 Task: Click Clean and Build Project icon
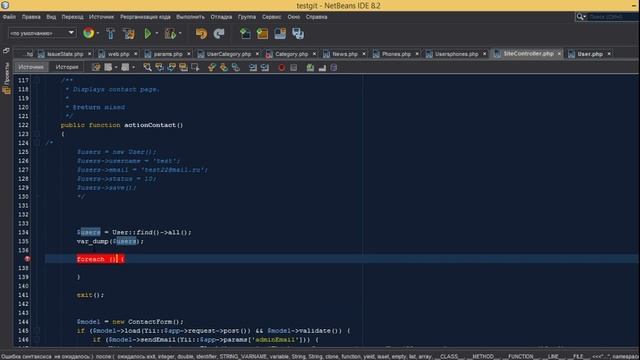129,33
